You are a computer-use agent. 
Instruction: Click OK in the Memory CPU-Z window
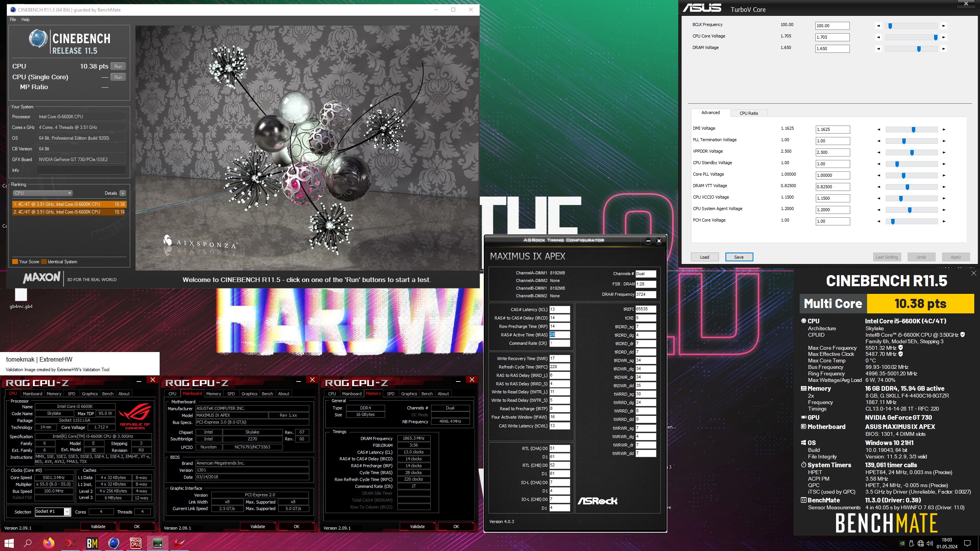(x=456, y=527)
